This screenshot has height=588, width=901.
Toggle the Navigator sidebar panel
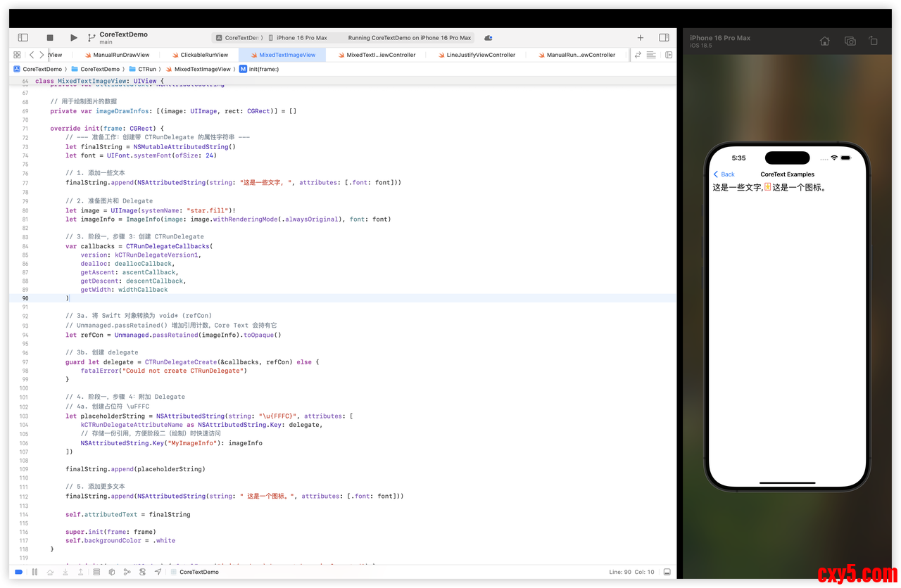pos(23,38)
